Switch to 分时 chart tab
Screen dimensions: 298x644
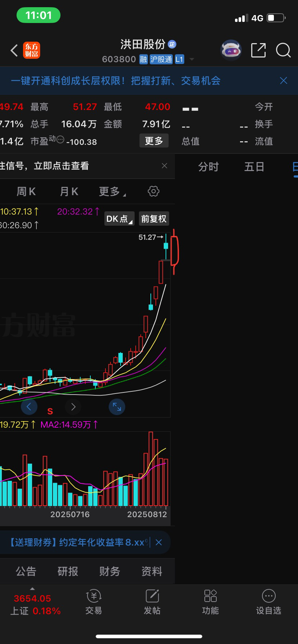[209, 167]
